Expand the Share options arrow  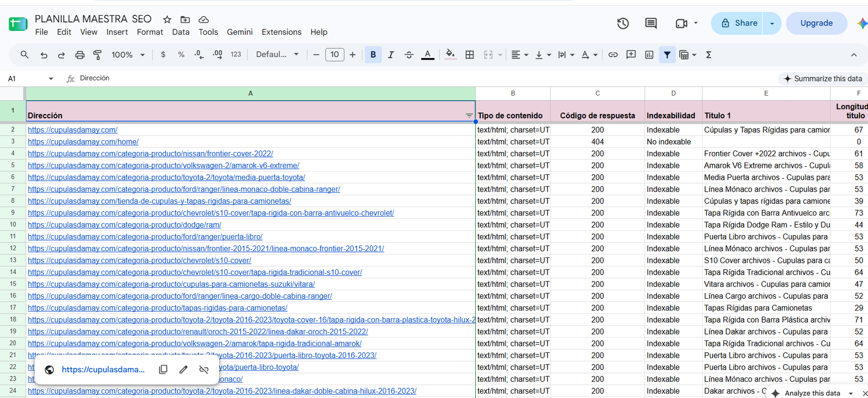pos(772,23)
